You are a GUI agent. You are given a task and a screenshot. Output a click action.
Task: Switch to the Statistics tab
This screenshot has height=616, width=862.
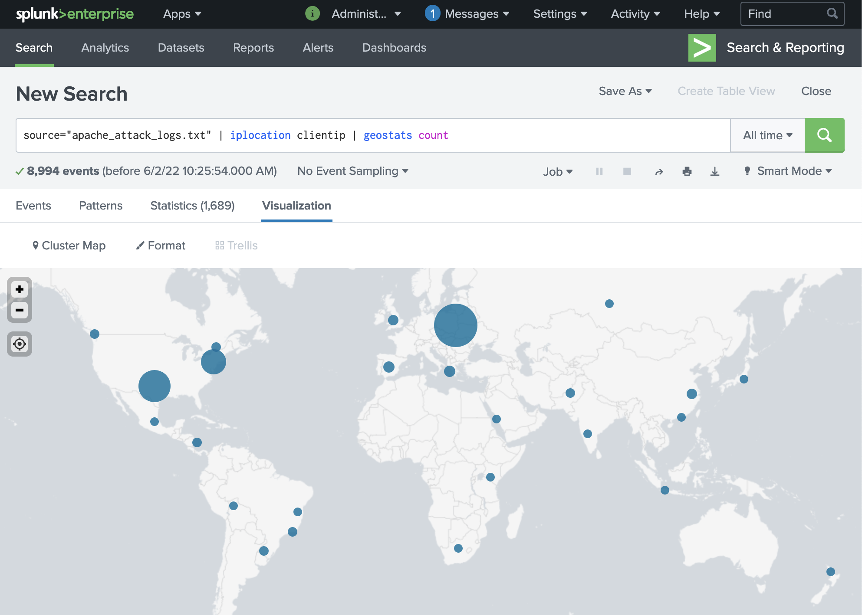tap(192, 206)
